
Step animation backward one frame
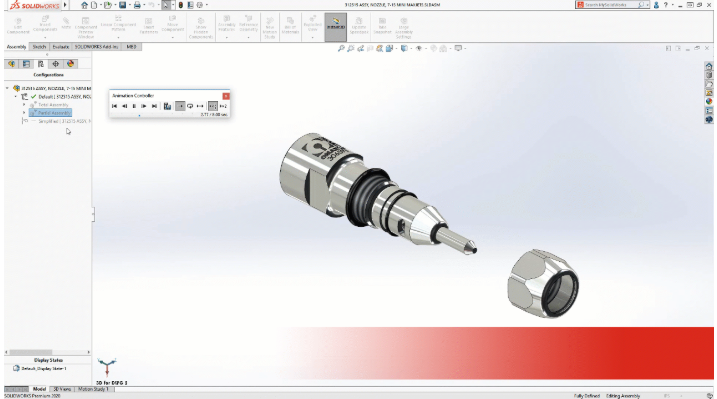pyautogui.click(x=124, y=106)
